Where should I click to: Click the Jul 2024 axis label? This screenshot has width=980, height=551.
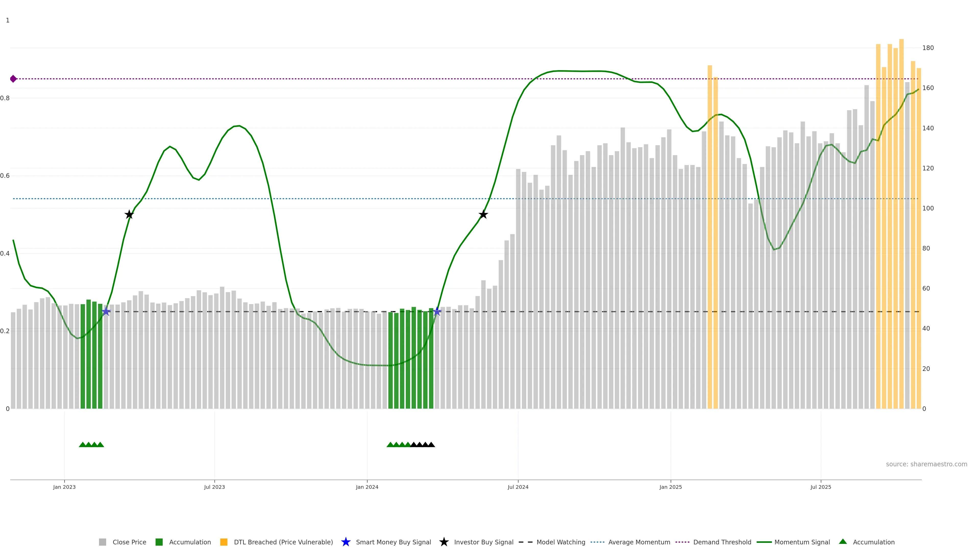[x=518, y=487]
